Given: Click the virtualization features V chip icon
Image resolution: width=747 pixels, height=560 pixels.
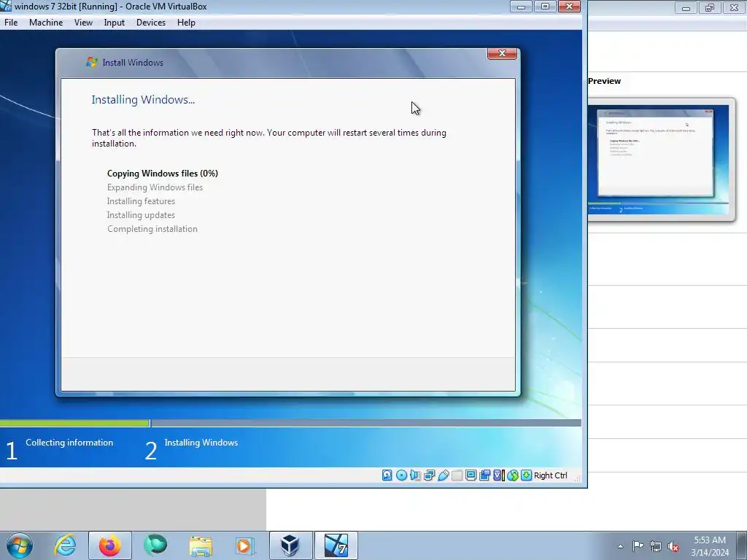Looking at the screenshot, I should point(498,475).
